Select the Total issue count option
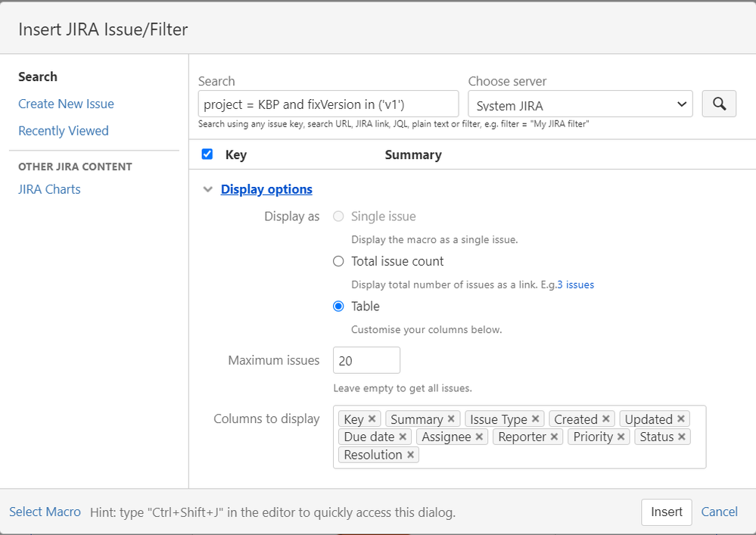 [x=339, y=261]
